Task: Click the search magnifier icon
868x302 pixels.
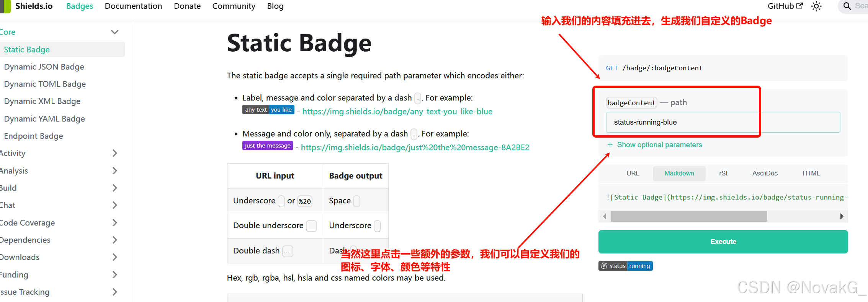Action: coord(847,6)
